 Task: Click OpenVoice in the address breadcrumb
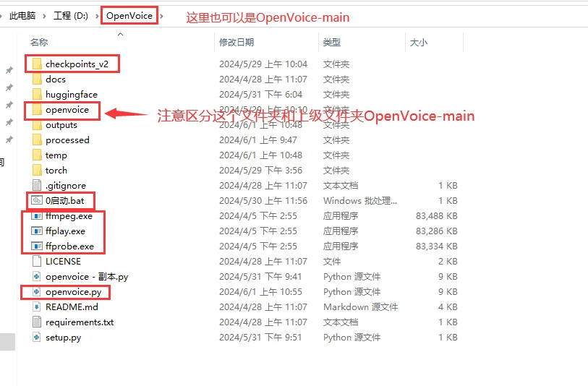129,16
